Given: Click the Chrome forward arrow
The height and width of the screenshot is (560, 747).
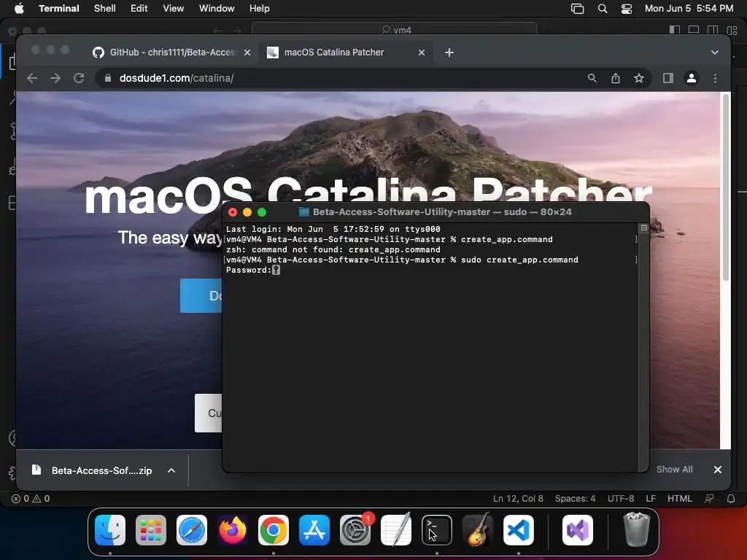Looking at the screenshot, I should (x=55, y=78).
